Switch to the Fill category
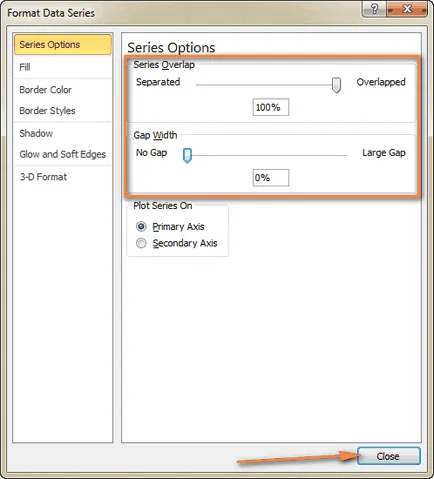This screenshot has width=434, height=479. tap(63, 67)
